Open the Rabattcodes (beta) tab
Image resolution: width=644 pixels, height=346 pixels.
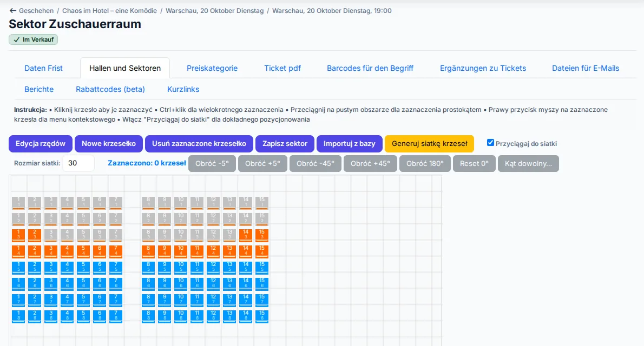coord(110,89)
